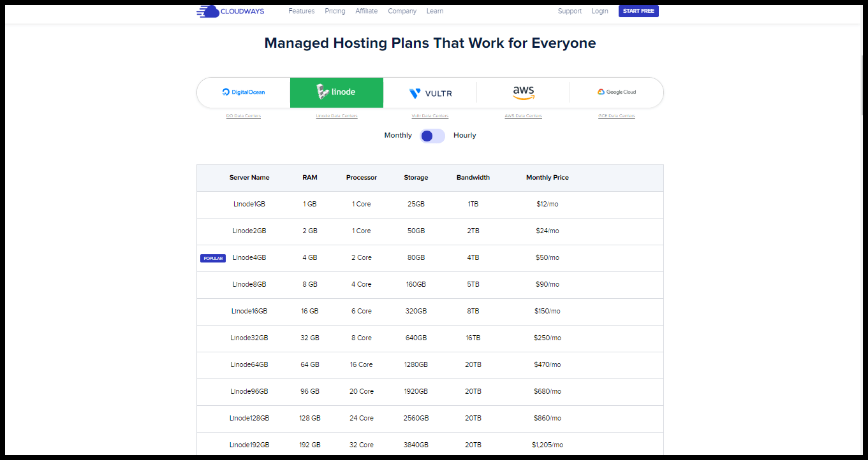The width and height of the screenshot is (868, 460).
Task: Open GCE Data Centers link
Action: point(617,116)
